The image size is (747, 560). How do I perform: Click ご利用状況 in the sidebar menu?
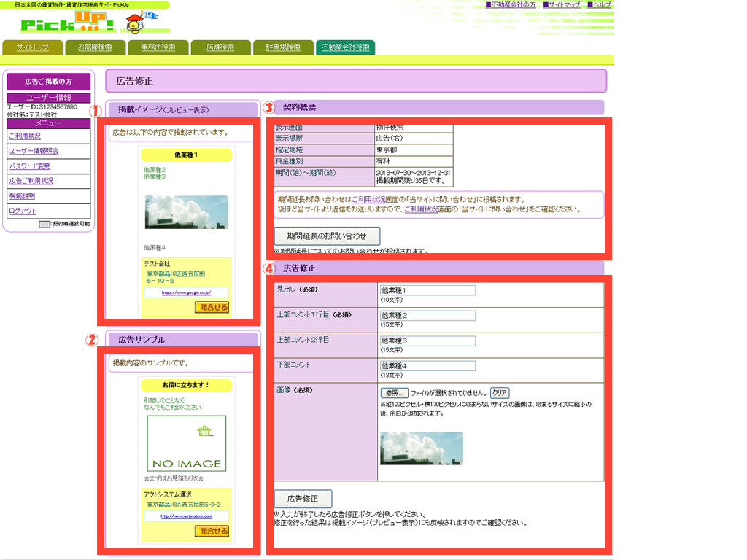(25, 136)
